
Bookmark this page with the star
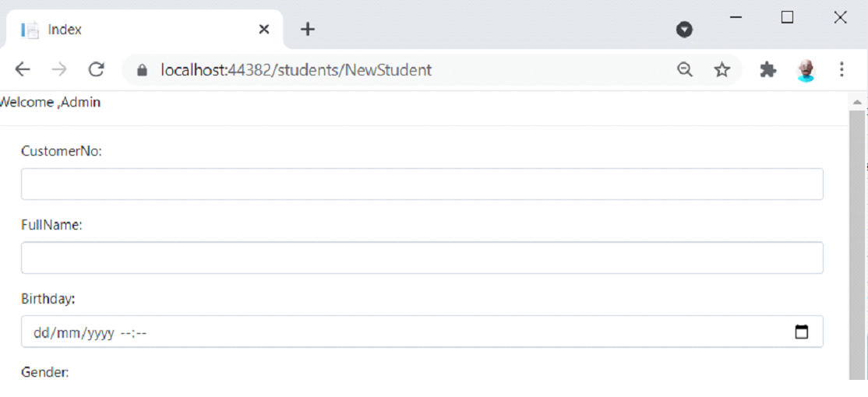click(x=722, y=69)
